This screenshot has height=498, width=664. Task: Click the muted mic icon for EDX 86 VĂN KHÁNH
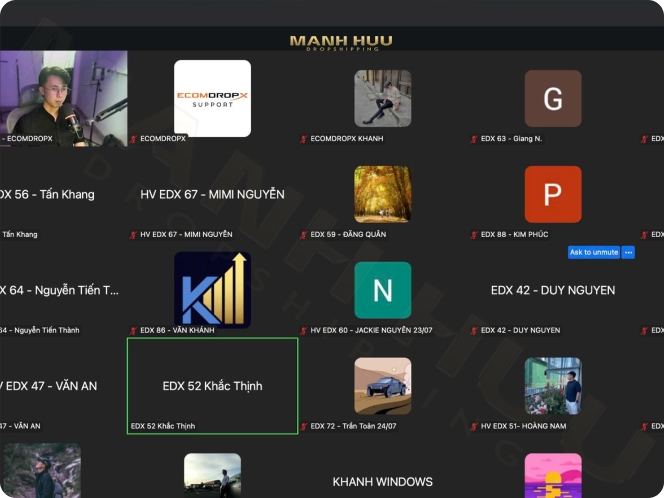pyautogui.click(x=134, y=331)
